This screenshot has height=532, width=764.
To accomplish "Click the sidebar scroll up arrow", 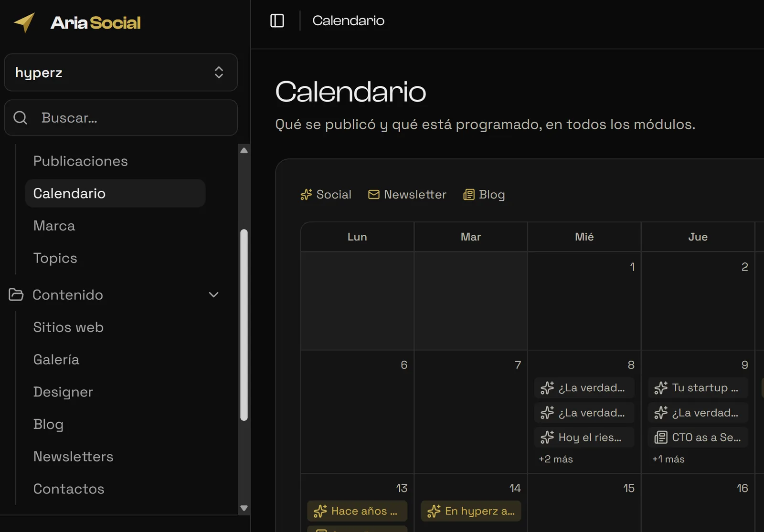I will coord(244,150).
